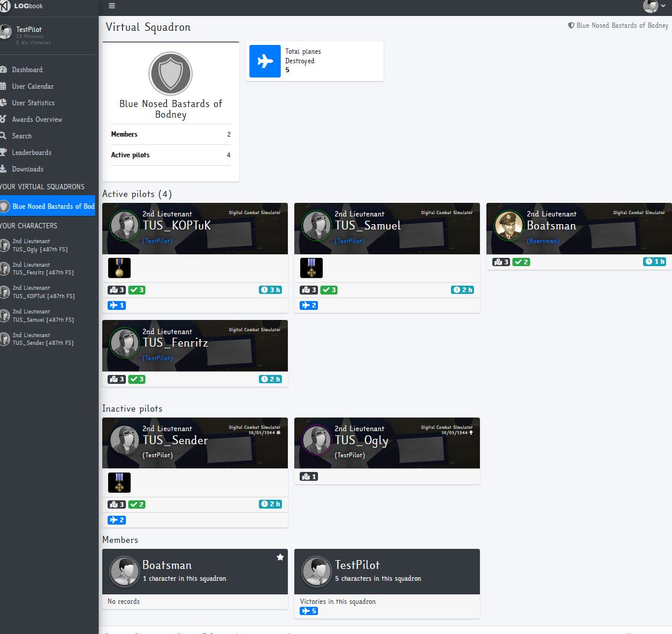Click the star icon on Boatsman member card
Viewport: 672px width, 634px height.
coord(280,557)
